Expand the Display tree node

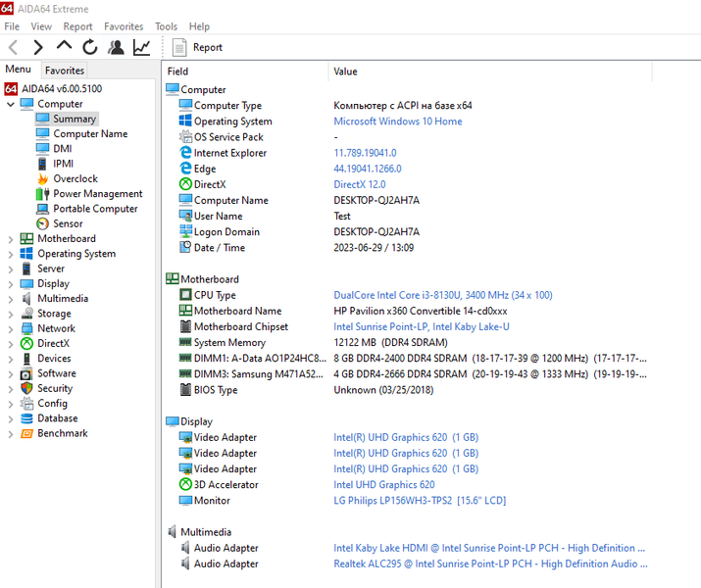(x=10, y=284)
